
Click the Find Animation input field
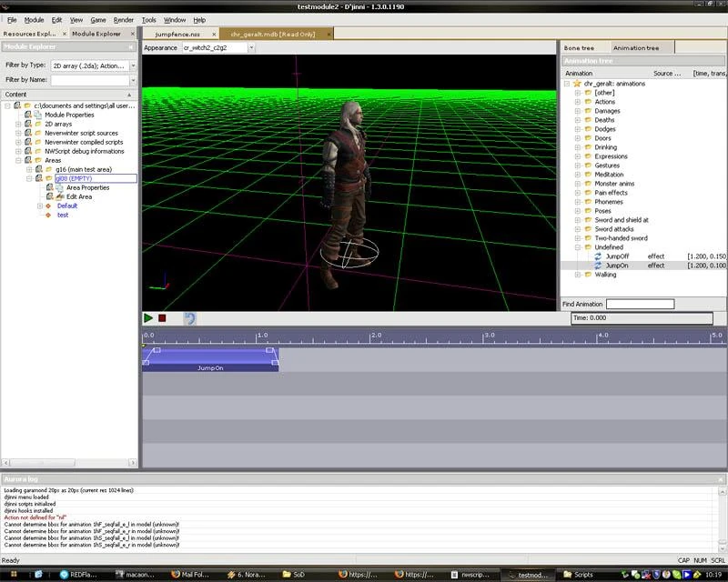coord(640,304)
